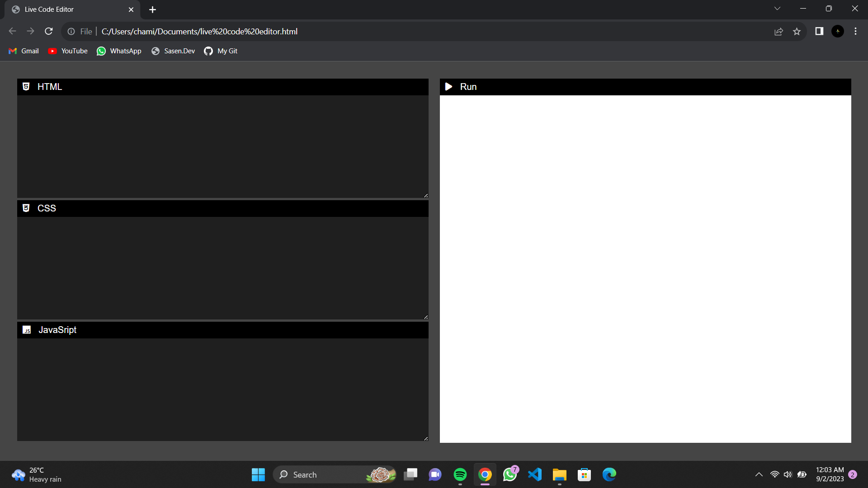Open a new browser tab

152,9
